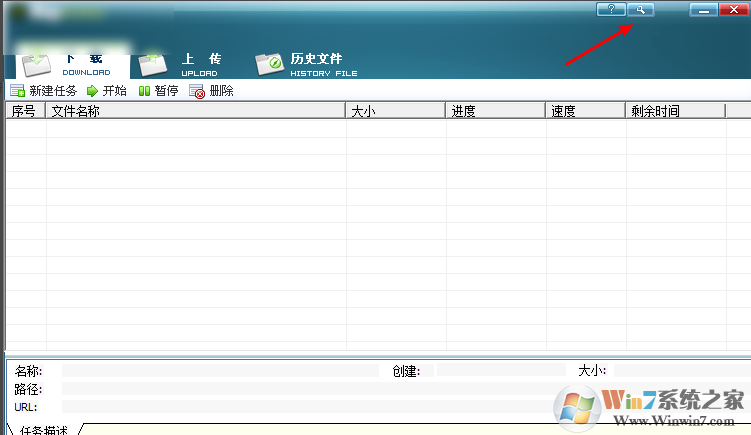Click the 删除 label in toolbar
The width and height of the screenshot is (751, 435).
[221, 91]
